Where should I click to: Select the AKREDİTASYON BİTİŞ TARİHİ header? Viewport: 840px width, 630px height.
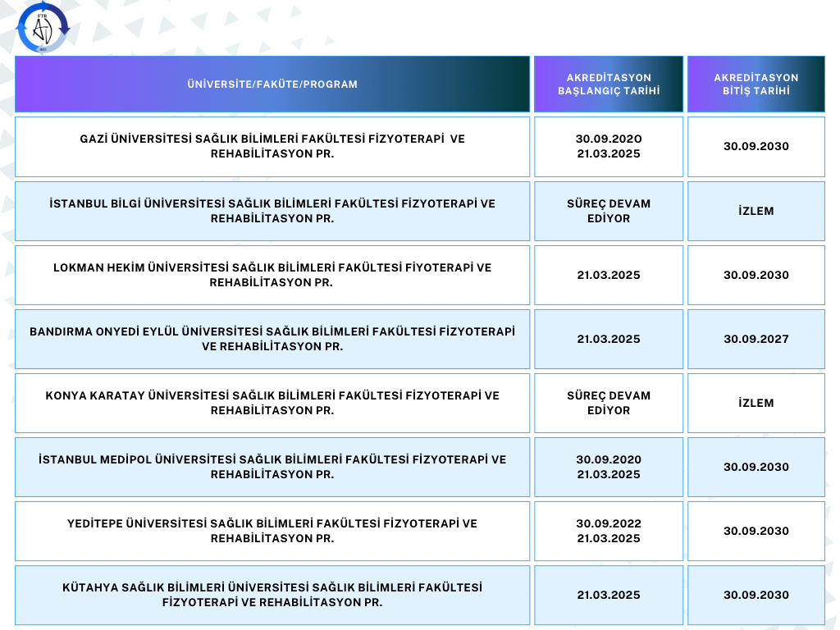(x=756, y=84)
